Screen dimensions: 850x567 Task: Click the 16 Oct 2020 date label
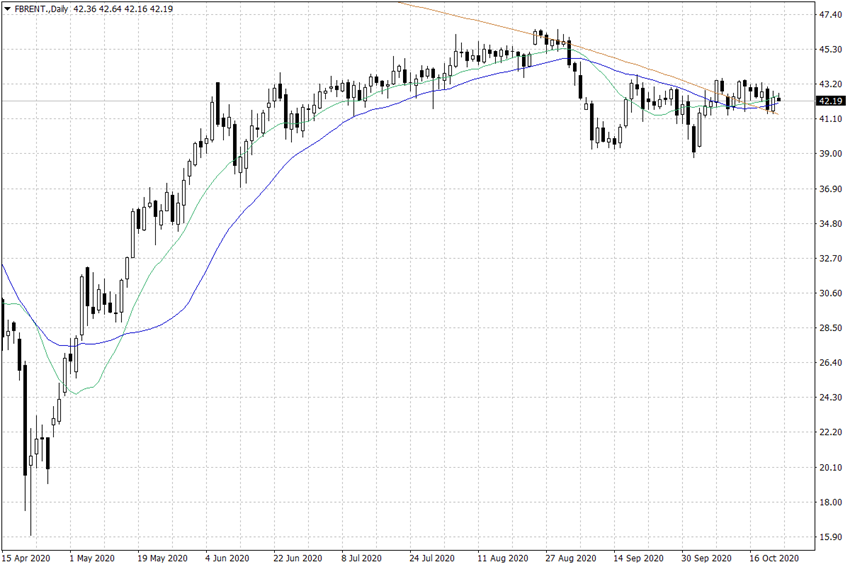(774, 558)
